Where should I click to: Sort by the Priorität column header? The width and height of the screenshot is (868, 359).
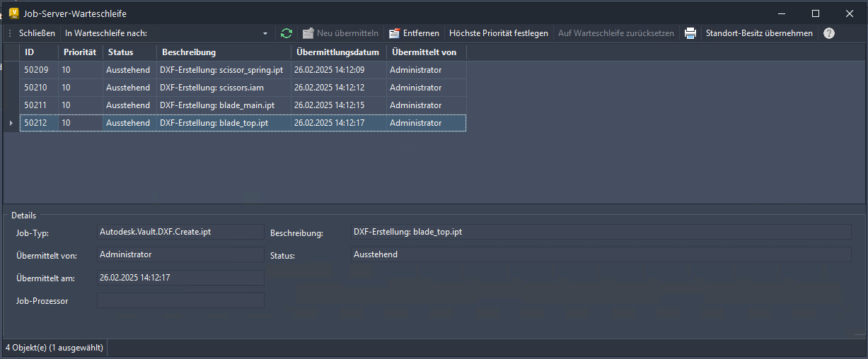click(80, 52)
